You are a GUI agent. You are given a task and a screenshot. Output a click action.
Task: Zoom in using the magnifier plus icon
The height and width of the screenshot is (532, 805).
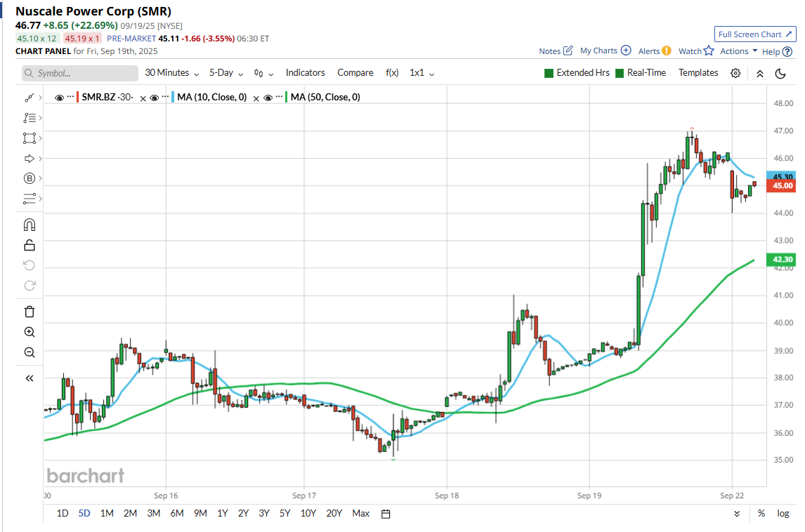29,332
